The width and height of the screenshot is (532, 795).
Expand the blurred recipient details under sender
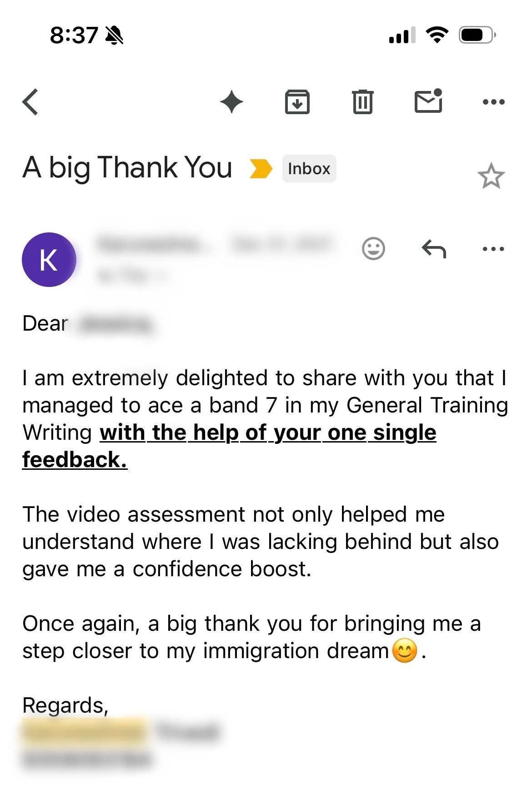coord(131,276)
